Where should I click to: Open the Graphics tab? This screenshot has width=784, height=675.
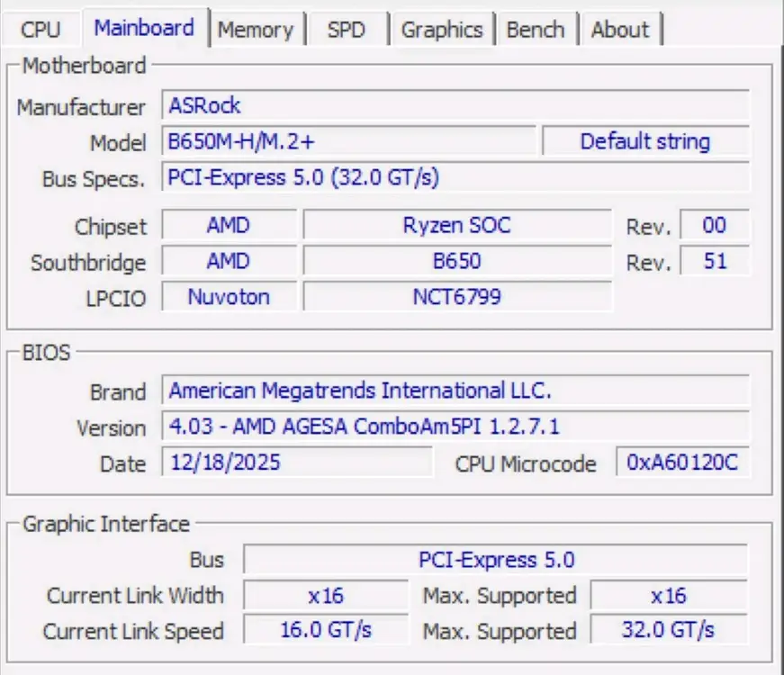pos(442,30)
